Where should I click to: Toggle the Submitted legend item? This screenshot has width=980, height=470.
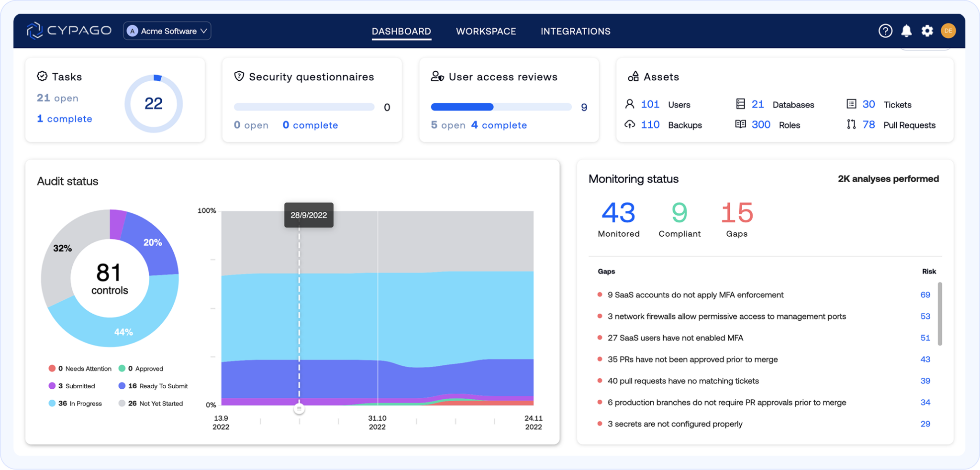click(x=72, y=386)
